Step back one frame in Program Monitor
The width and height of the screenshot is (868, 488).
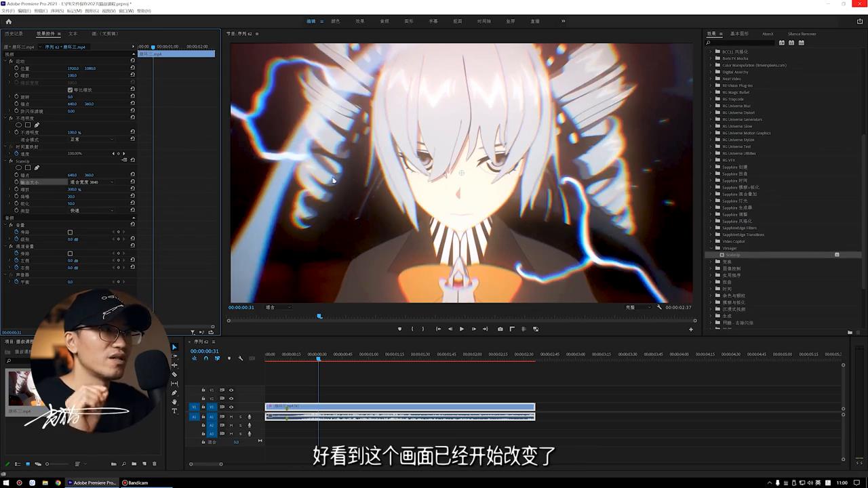tap(450, 329)
